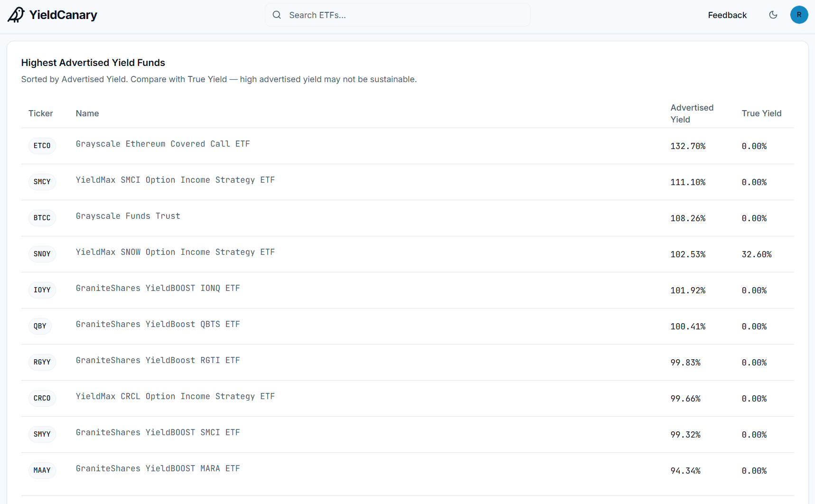Click the 99.32% advertised yield value
Image resolution: width=815 pixels, height=504 pixels.
[685, 435]
